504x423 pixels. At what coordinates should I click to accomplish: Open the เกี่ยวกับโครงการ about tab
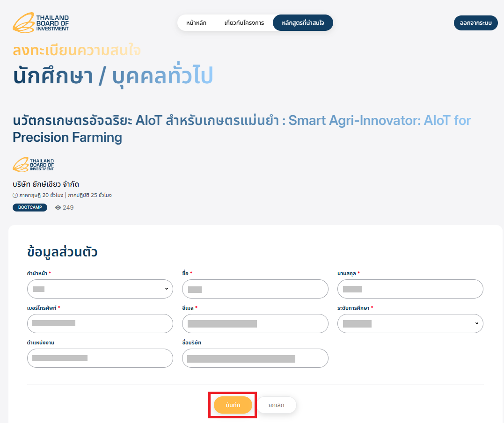244,23
